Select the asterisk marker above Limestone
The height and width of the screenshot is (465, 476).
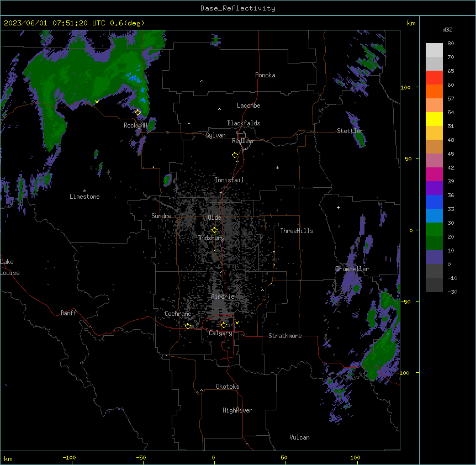click(84, 191)
